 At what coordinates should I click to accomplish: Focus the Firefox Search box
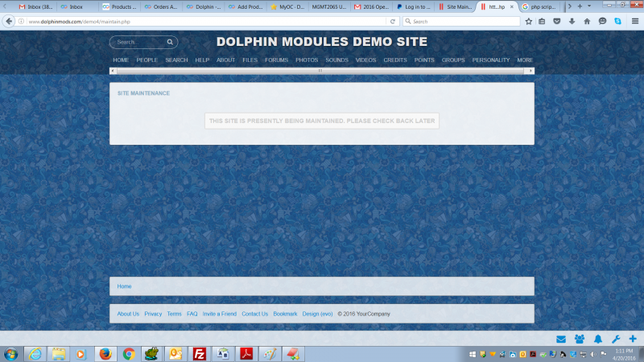pyautogui.click(x=461, y=22)
